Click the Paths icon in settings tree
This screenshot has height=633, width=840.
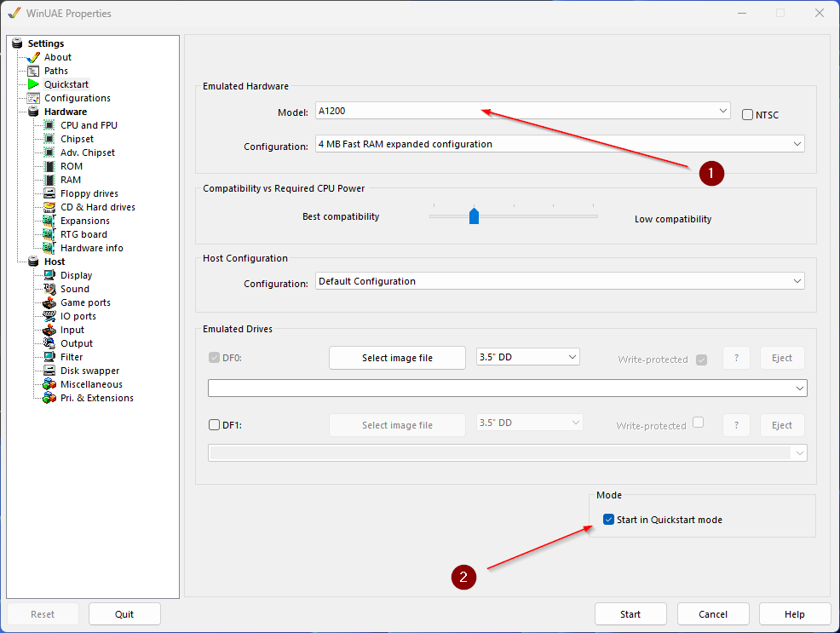tap(33, 71)
